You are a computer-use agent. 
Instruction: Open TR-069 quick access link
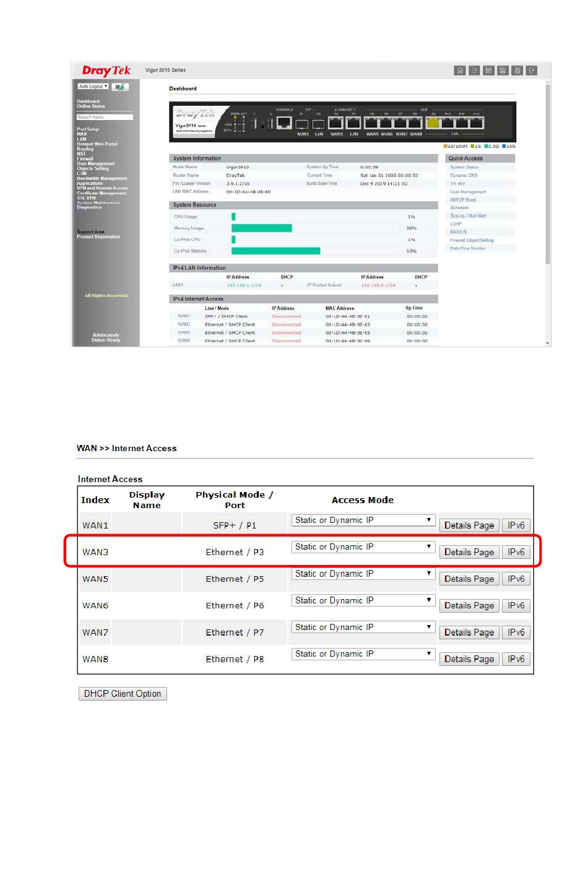tap(457, 184)
